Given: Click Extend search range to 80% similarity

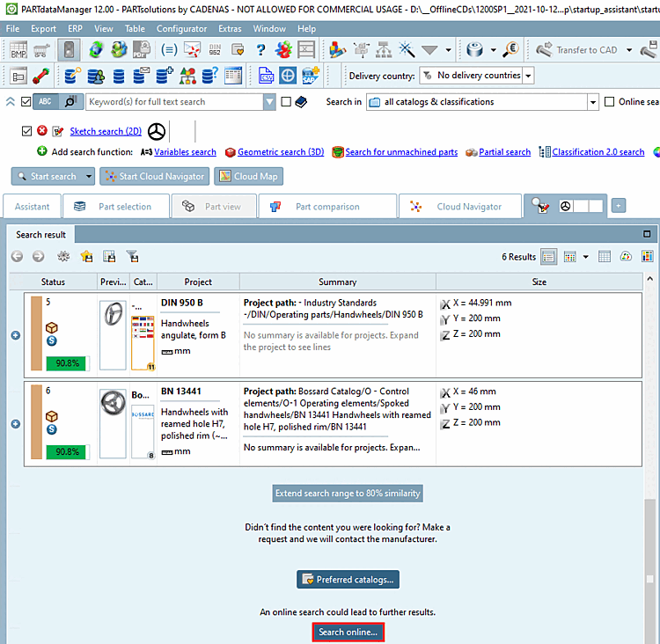Looking at the screenshot, I should (x=348, y=493).
